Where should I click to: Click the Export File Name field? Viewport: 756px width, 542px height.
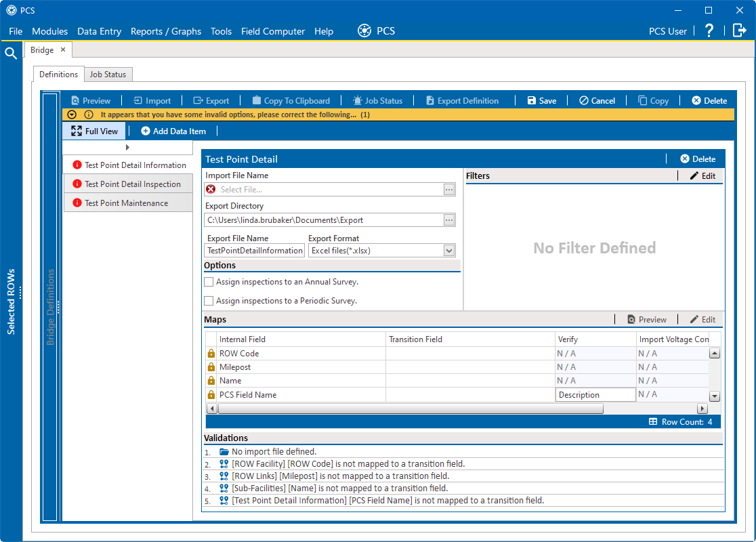tap(255, 250)
